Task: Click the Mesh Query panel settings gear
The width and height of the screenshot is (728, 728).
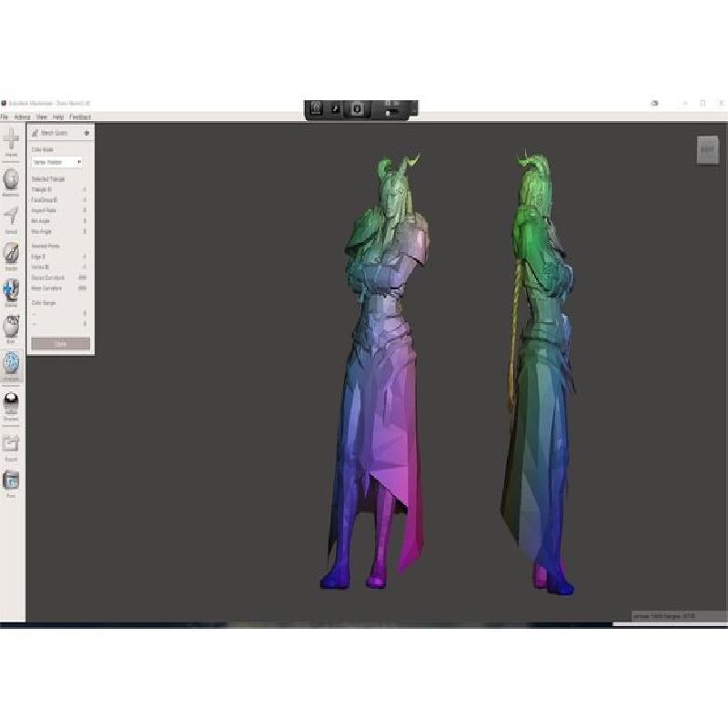Action: pos(86,133)
